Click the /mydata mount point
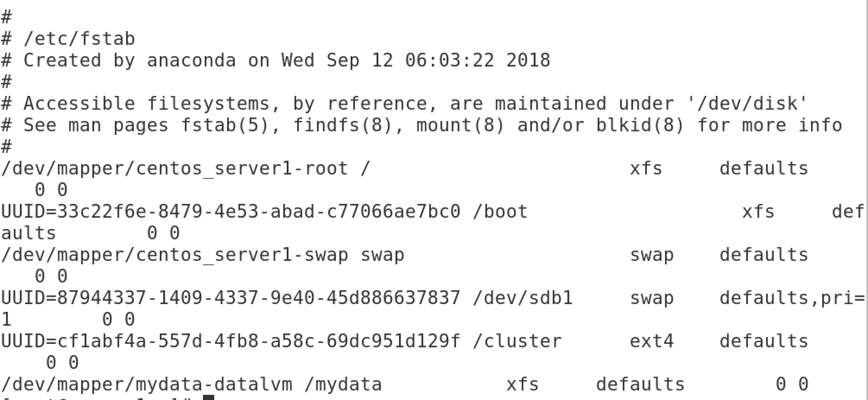This screenshot has height=400, width=868. click(343, 384)
